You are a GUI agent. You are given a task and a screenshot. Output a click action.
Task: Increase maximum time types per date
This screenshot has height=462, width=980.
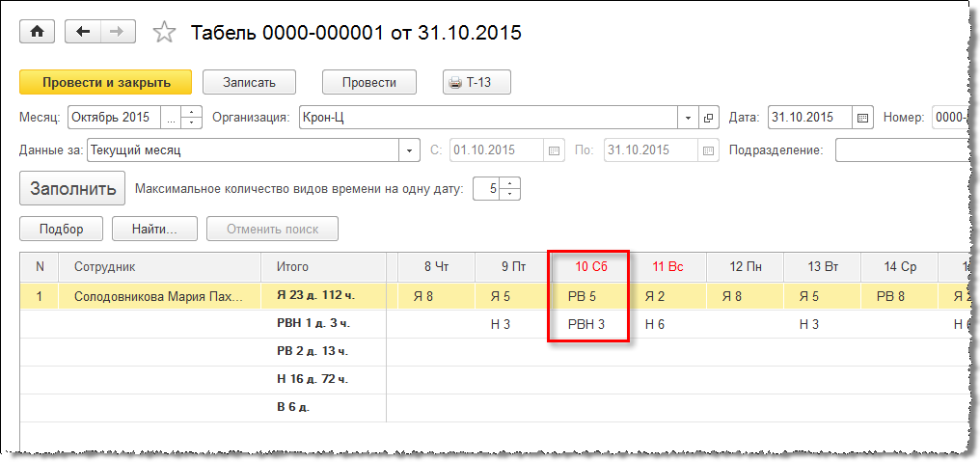click(510, 183)
